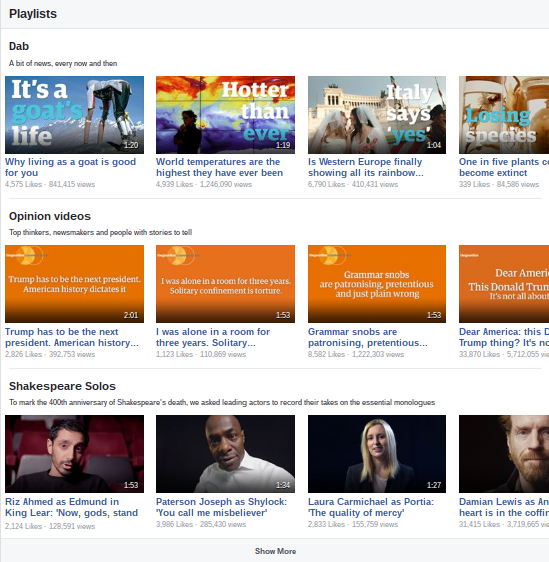This screenshot has height=562, width=549.
Task: Click 'Top thinkers, newsmakers' description text
Action: (100, 232)
